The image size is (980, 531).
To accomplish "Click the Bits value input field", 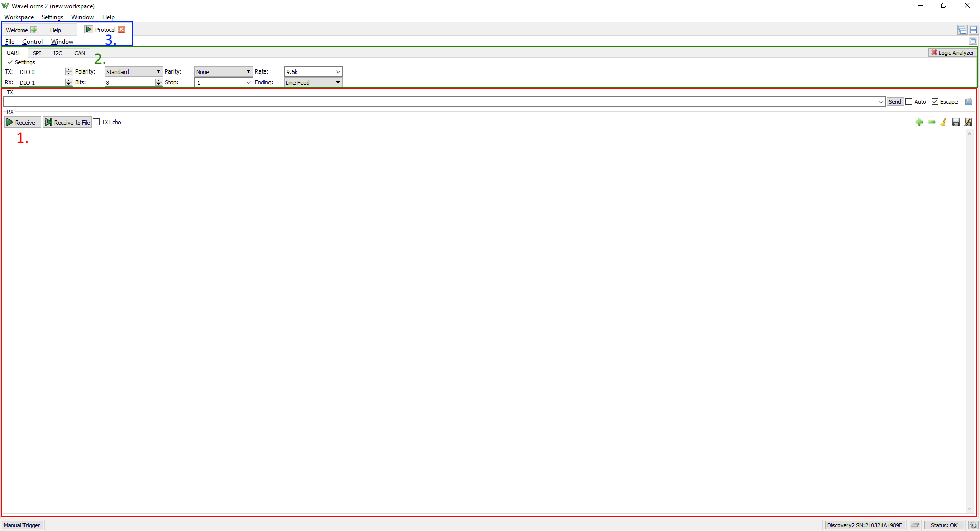I will 130,83.
